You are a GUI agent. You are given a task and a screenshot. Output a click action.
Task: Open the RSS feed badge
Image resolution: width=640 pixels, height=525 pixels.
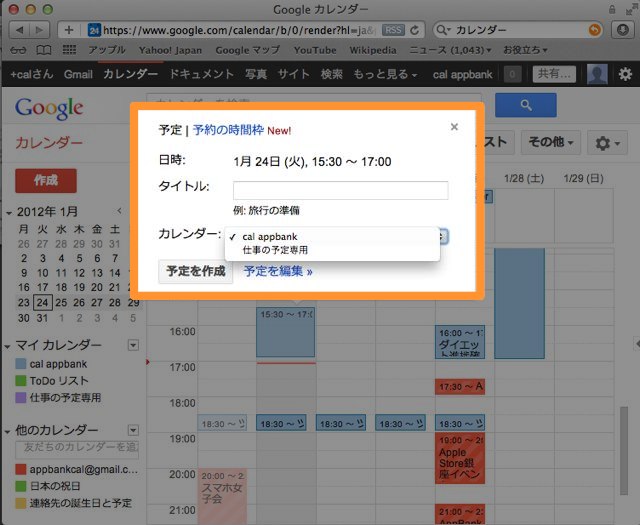[x=393, y=30]
